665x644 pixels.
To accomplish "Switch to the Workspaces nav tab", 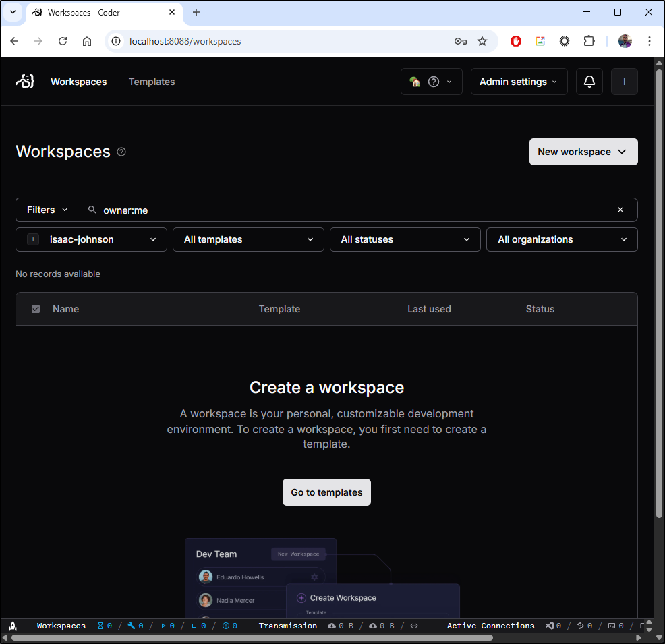I will [x=78, y=82].
